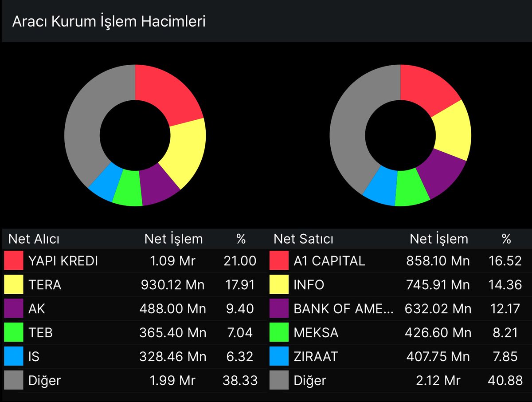Click the yellow slice of the sellers donut chart
Image resolution: width=532 pixels, height=402 pixels.
[x=453, y=131]
